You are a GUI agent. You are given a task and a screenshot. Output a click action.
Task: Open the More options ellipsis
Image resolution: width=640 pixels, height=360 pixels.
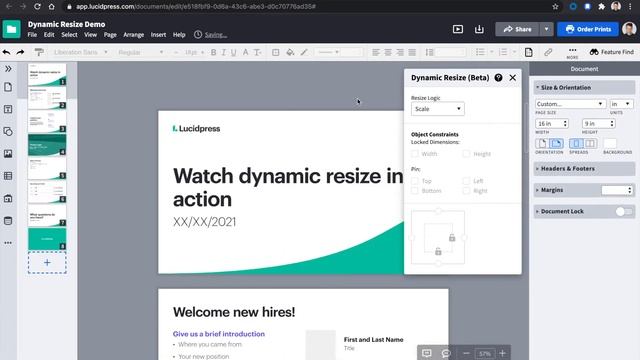[x=572, y=52]
